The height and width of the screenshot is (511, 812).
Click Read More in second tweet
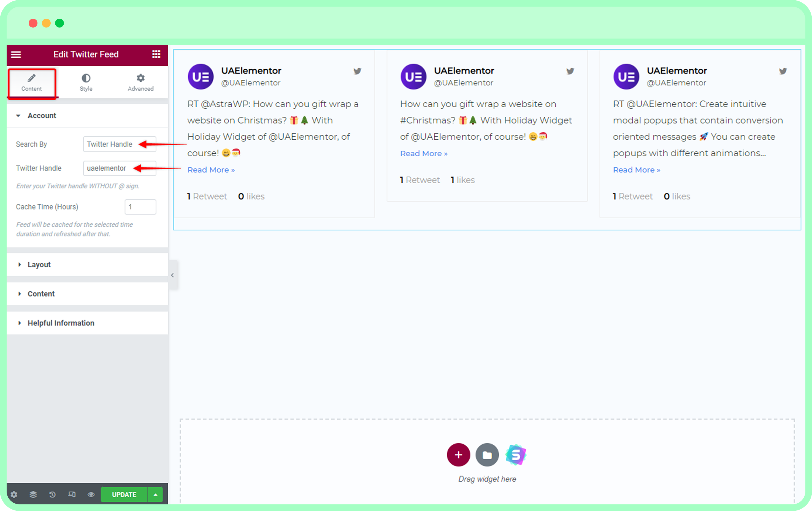pos(424,154)
